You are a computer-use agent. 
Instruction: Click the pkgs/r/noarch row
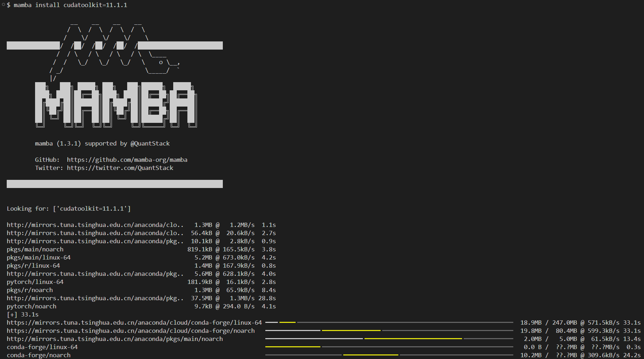pos(141,290)
